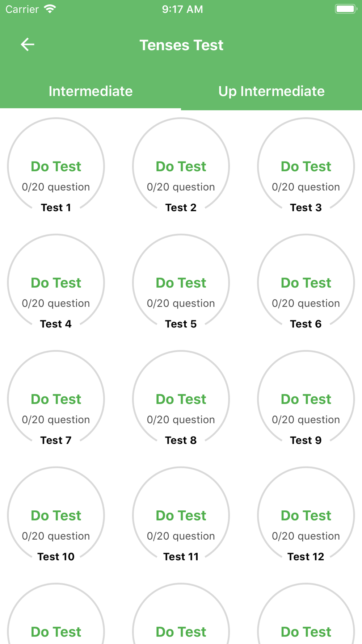The image size is (362, 644).
Task: Open Test 11
Action: (181, 515)
